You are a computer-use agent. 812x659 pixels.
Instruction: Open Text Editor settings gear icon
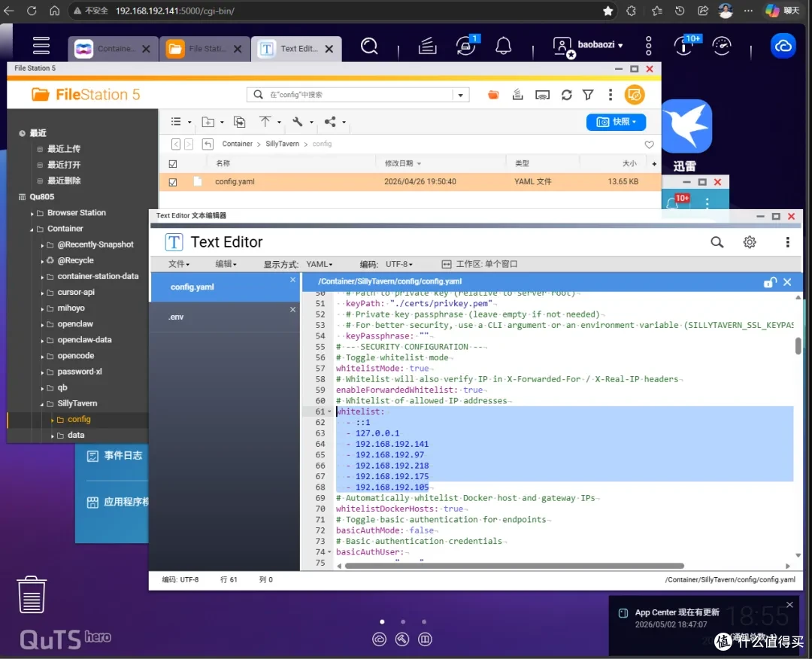(x=750, y=242)
